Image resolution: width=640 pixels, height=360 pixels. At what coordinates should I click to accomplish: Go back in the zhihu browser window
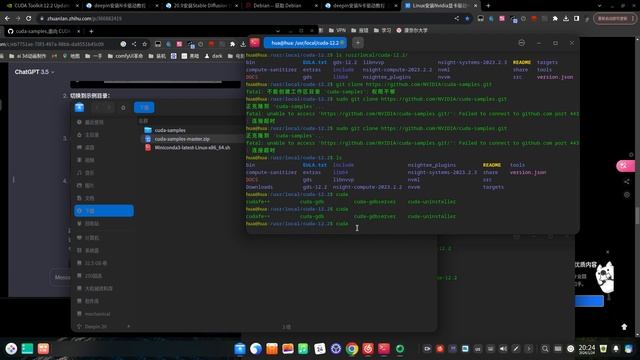pos(7,18)
